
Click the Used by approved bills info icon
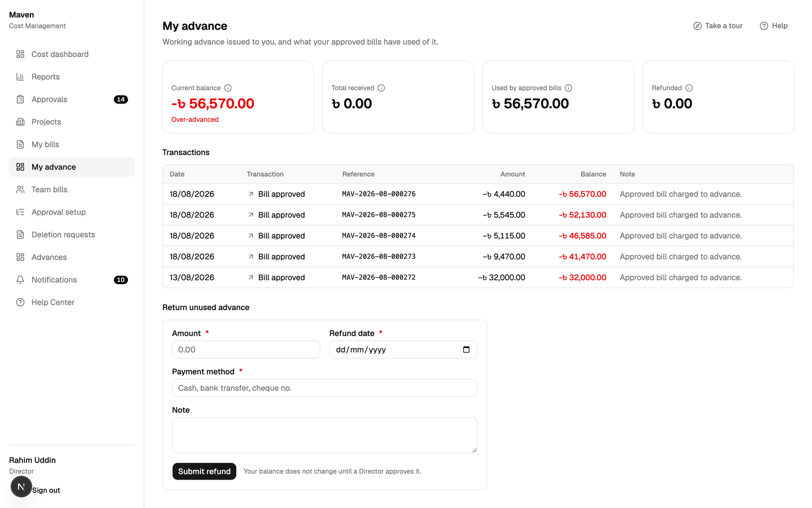tap(568, 88)
